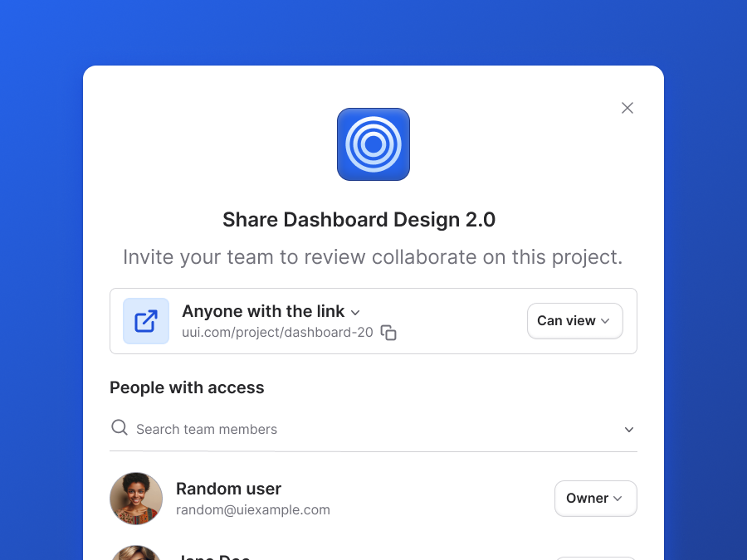
Task: Expand the Anyone with the link chevron
Action: pos(355,313)
